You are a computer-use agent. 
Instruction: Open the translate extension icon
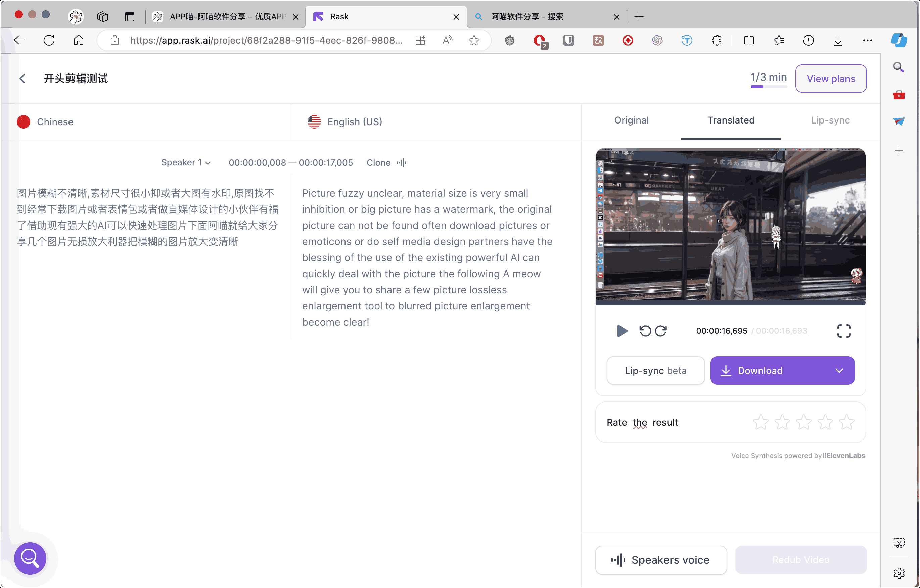point(598,40)
